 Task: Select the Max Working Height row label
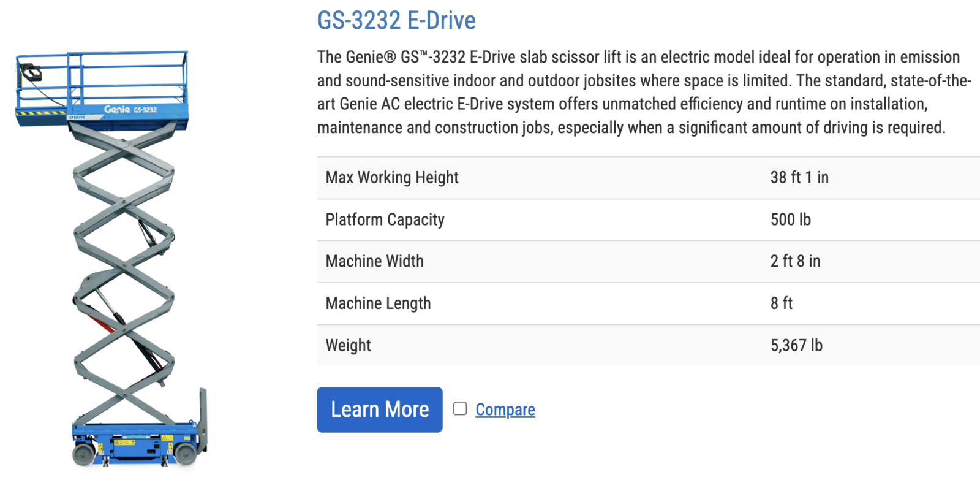(x=392, y=178)
